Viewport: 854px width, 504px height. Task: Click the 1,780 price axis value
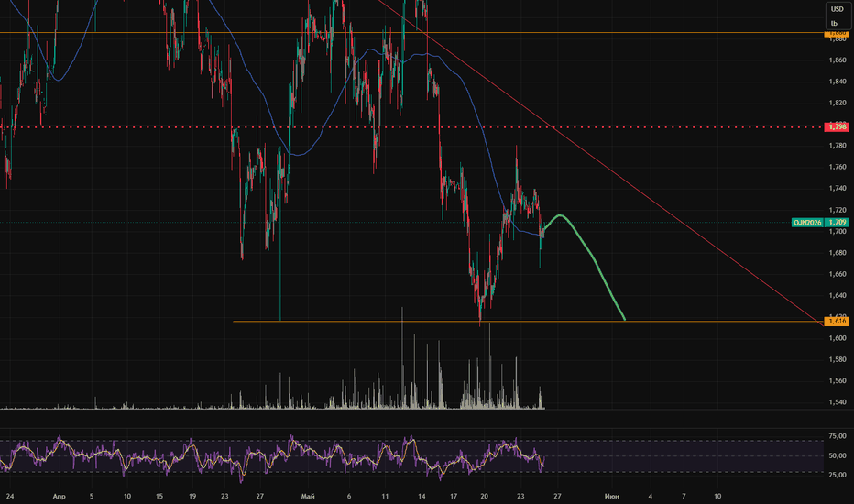point(838,146)
